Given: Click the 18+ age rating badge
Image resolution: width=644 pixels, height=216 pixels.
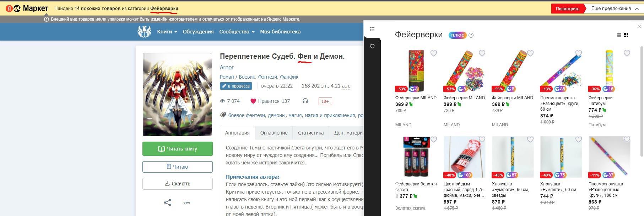Looking at the screenshot, I should 325,101.
